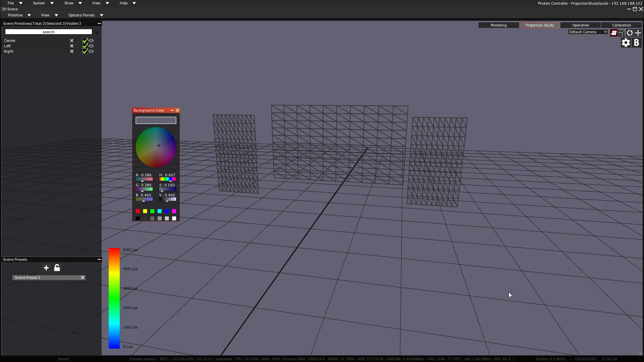Switch to the Operation tab
Viewport: 644px width, 362px height.
click(x=581, y=25)
